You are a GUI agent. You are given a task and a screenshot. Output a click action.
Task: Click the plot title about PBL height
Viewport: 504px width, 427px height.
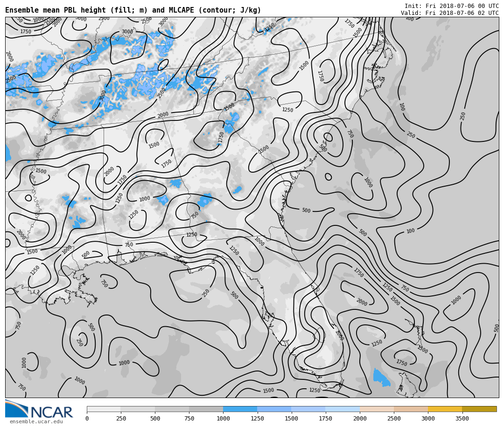133,10
